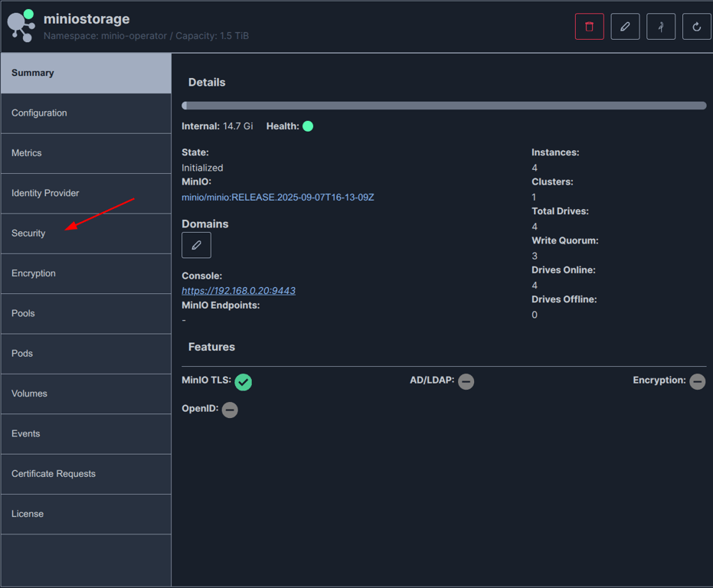Image resolution: width=713 pixels, height=588 pixels.
Task: Open the Certificate Requests tab
Action: (x=86, y=473)
